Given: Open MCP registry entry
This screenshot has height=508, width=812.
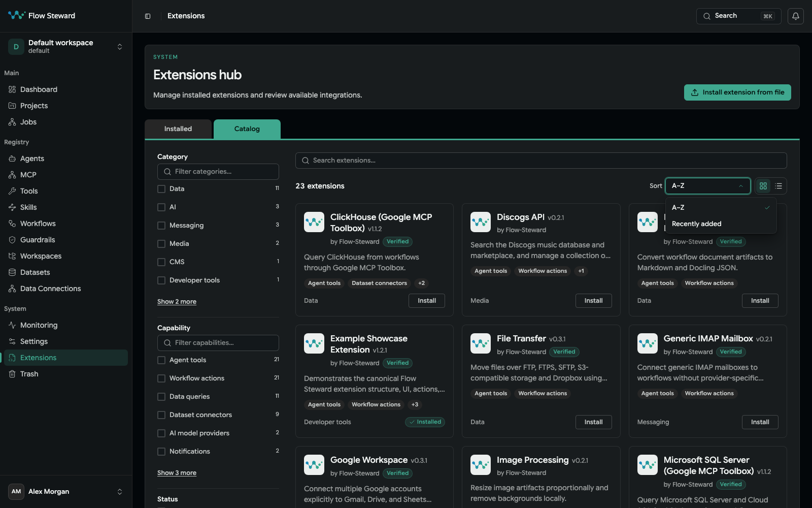Looking at the screenshot, I should (66, 175).
